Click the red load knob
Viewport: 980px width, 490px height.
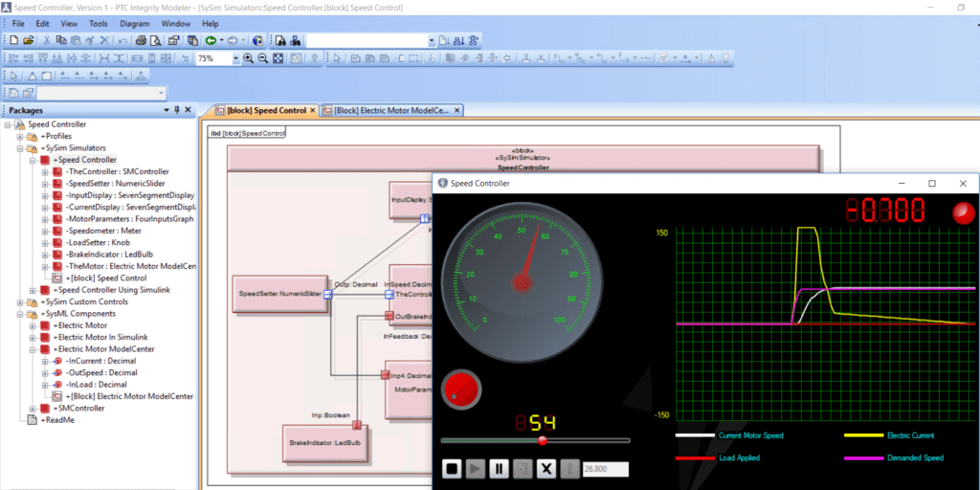(x=461, y=390)
